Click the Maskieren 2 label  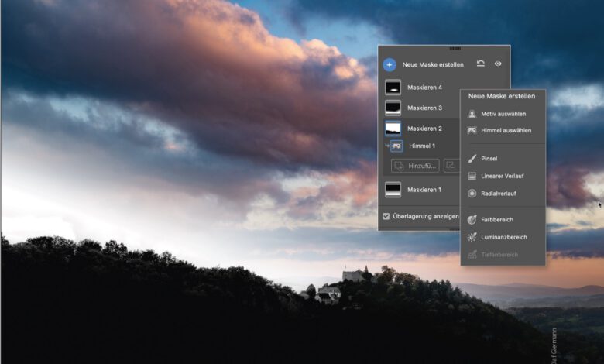(424, 129)
